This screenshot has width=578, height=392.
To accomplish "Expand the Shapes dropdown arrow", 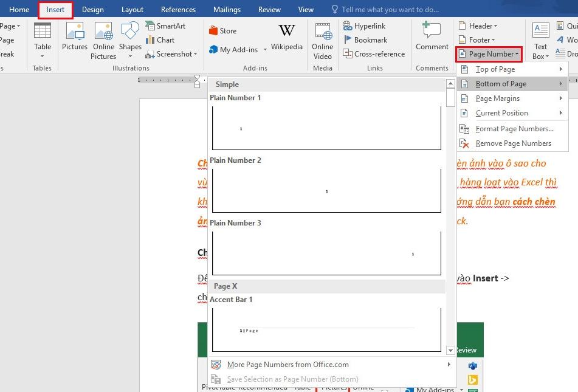I will [x=130, y=57].
